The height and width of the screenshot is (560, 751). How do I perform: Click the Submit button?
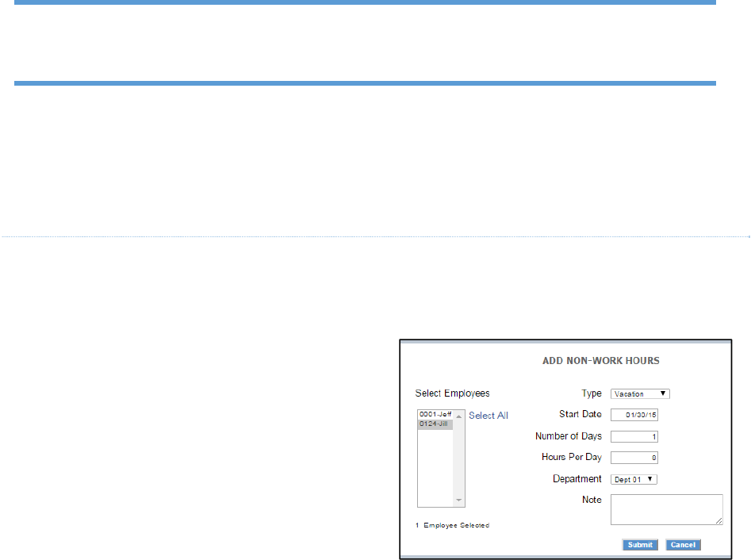click(640, 545)
